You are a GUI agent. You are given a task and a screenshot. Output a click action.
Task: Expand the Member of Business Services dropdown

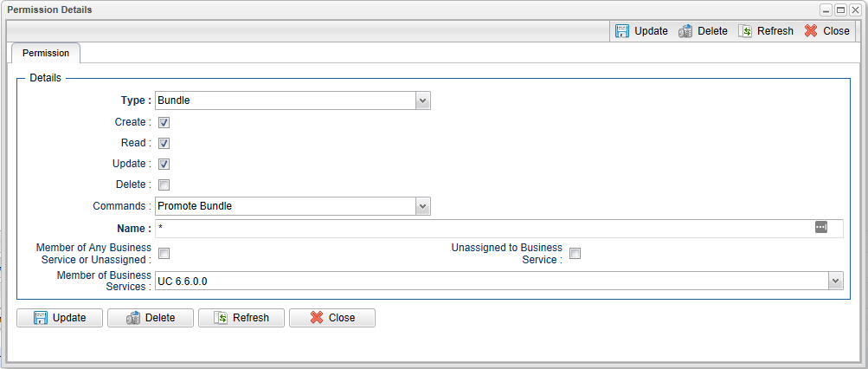(835, 281)
